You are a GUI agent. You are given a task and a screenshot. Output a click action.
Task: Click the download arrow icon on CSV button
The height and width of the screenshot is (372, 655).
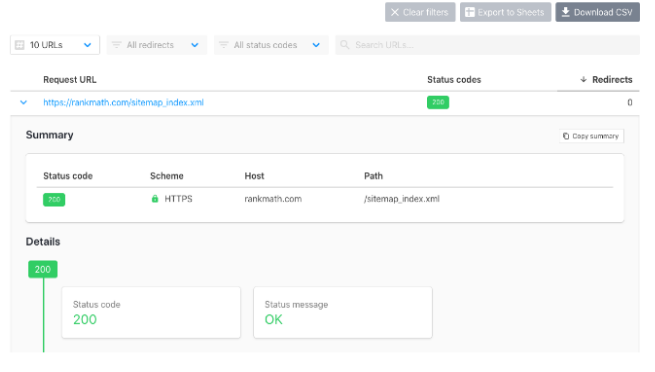point(565,12)
